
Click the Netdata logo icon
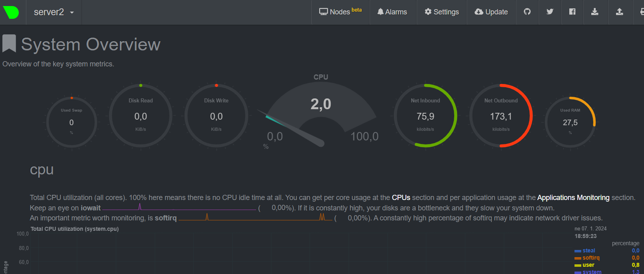pos(11,12)
